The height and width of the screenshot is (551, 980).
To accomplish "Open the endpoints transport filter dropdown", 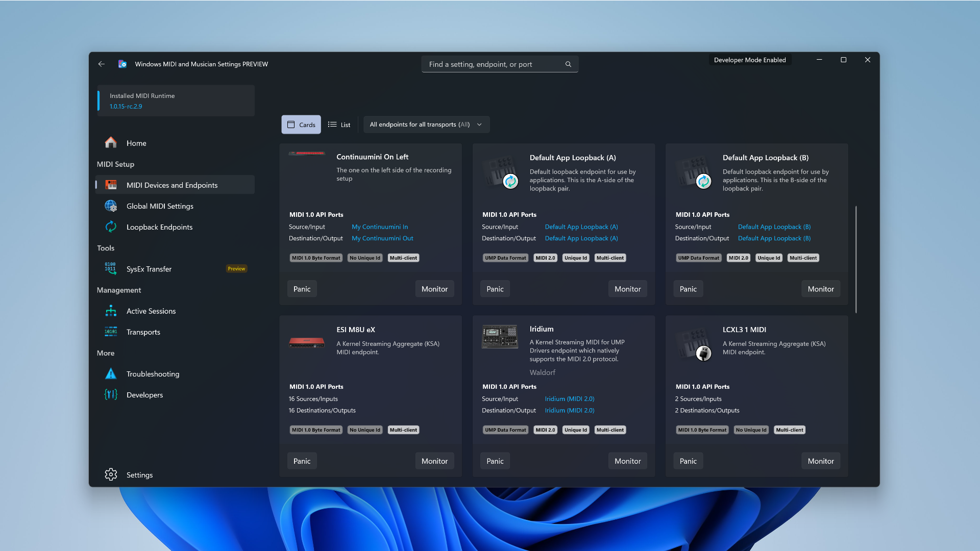I will tap(426, 124).
